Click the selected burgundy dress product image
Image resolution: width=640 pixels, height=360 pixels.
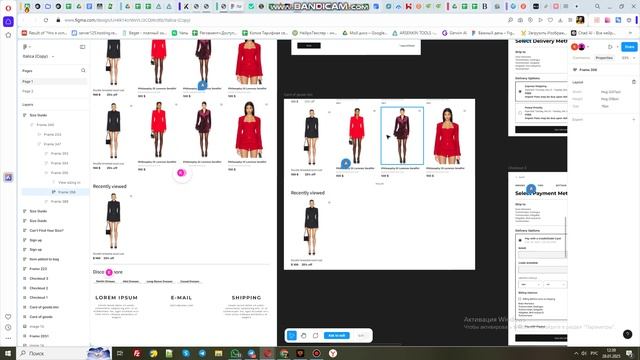pos(402,136)
